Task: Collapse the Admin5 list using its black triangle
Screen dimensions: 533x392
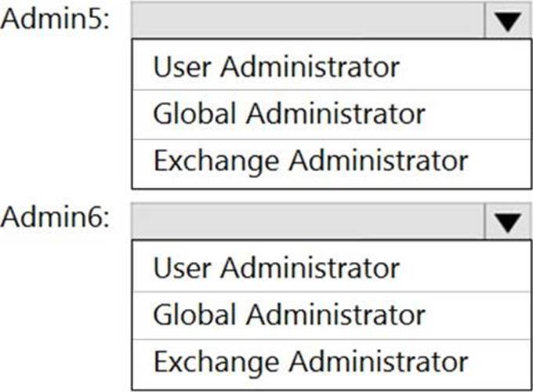Action: [508, 21]
